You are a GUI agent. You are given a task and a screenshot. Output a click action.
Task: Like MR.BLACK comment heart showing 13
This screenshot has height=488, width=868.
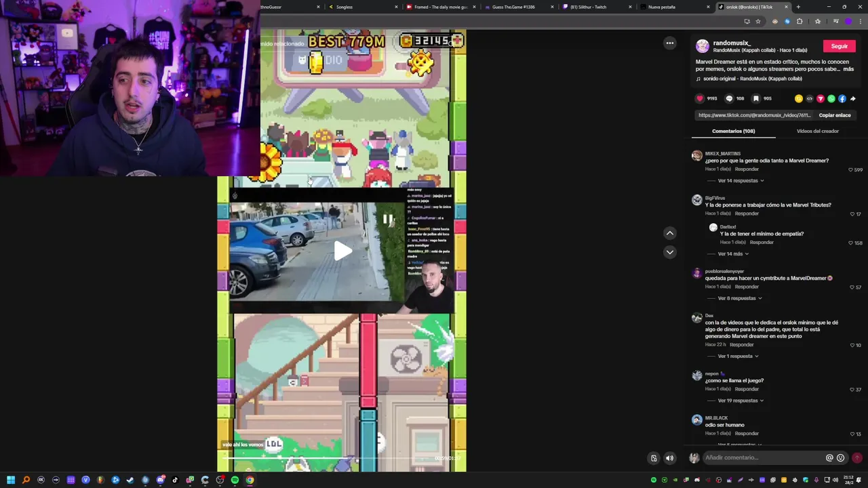(852, 434)
